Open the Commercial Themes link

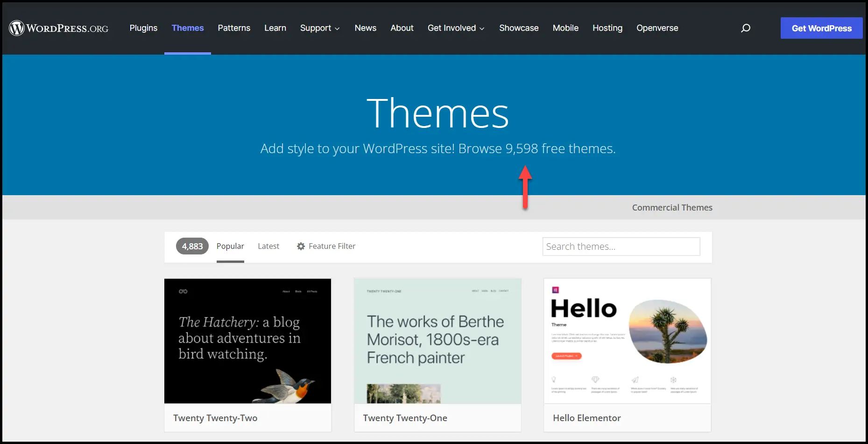672,208
